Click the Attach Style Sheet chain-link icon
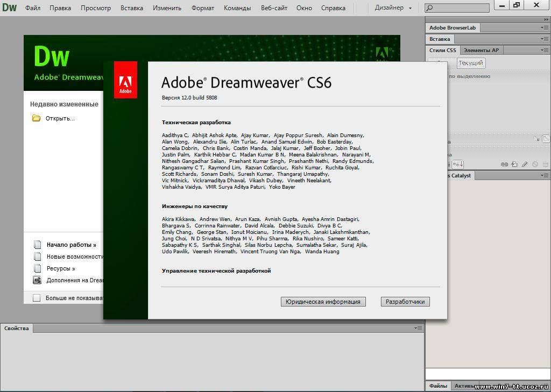This screenshot has width=551, height=392. point(505,164)
